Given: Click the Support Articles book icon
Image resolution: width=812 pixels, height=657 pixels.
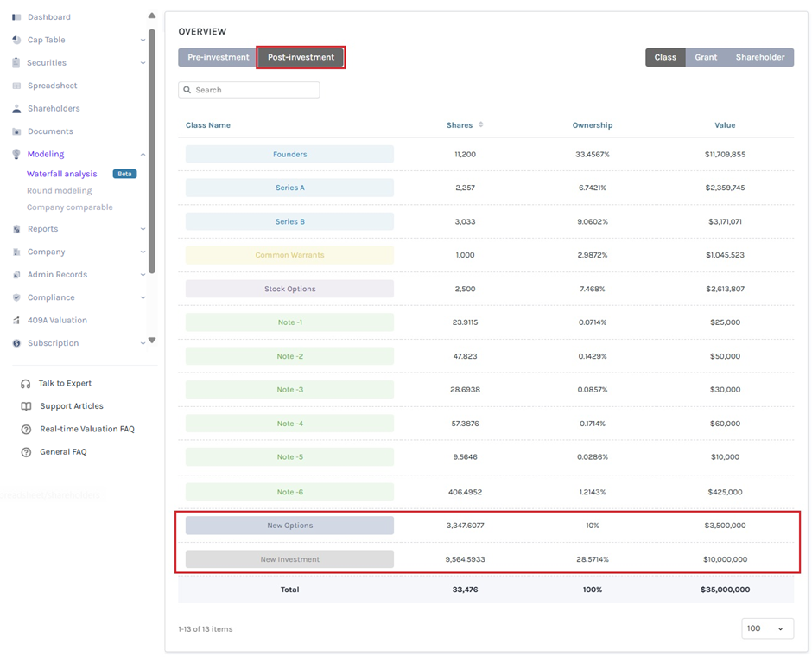Looking at the screenshot, I should pos(26,406).
